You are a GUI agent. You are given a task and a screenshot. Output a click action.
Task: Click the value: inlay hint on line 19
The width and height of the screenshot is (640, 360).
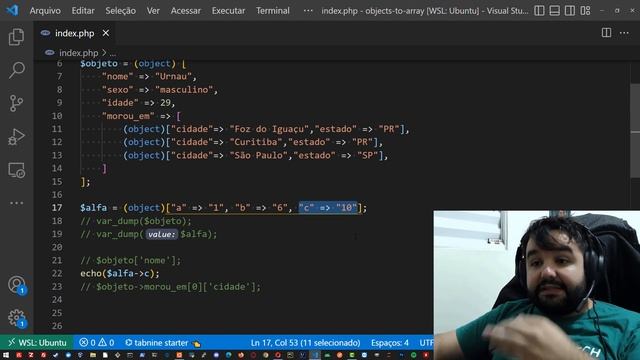click(x=162, y=234)
